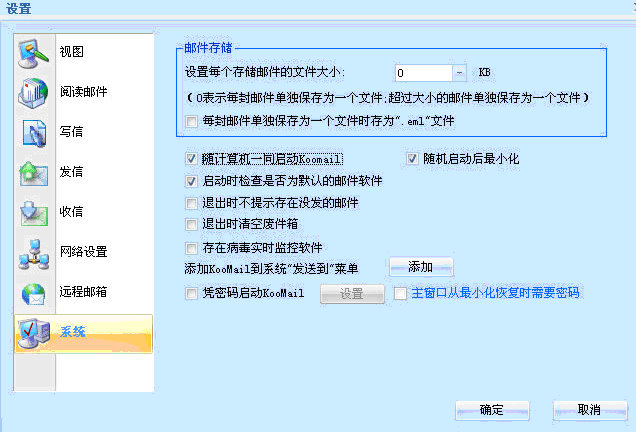Uncheck 启动时检查是否为默认的邮件软件
The height and width of the screenshot is (432, 636).
[x=192, y=181]
